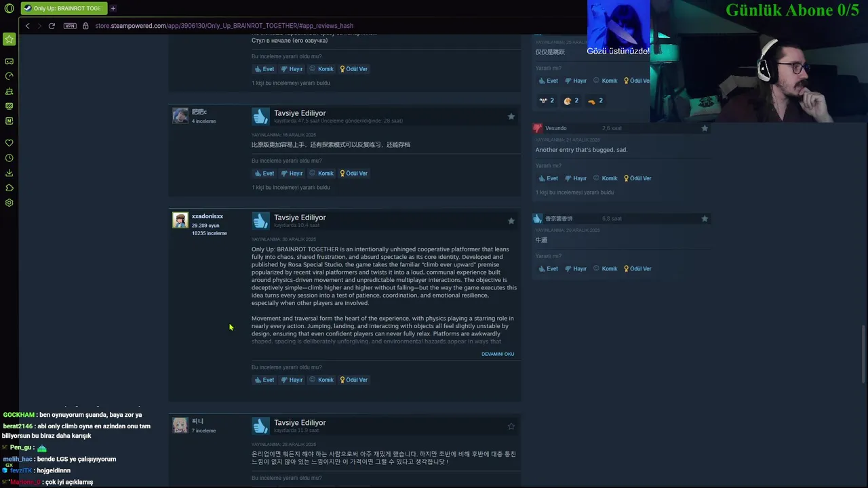The image size is (868, 488).
Task: Open GX Corner gamepad sidebar icon
Action: pyautogui.click(x=9, y=61)
